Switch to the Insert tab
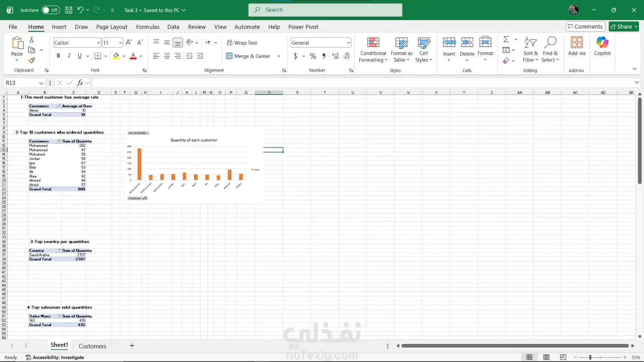 tap(59, 27)
